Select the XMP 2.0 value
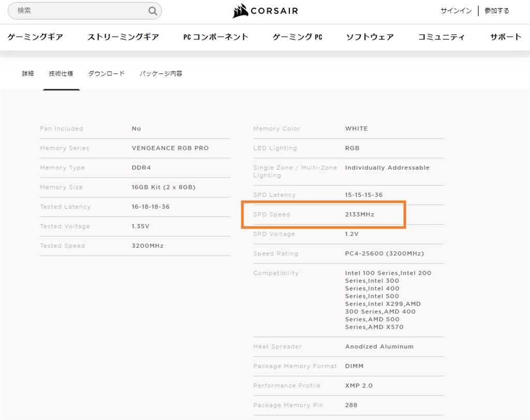Image resolution: width=530 pixels, height=420 pixels. (x=359, y=386)
